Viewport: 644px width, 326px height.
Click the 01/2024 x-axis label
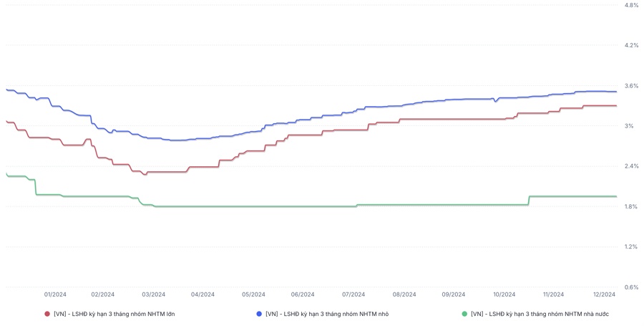coord(55,294)
